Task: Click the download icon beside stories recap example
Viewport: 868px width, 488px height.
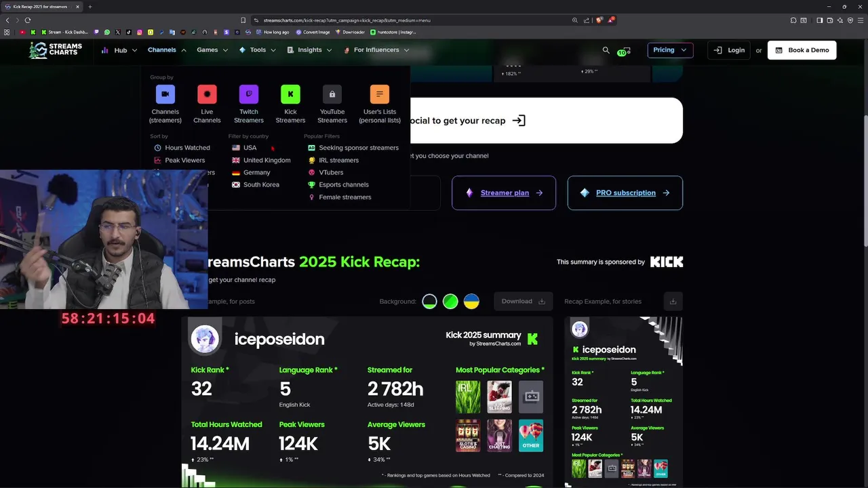Action: (x=673, y=302)
